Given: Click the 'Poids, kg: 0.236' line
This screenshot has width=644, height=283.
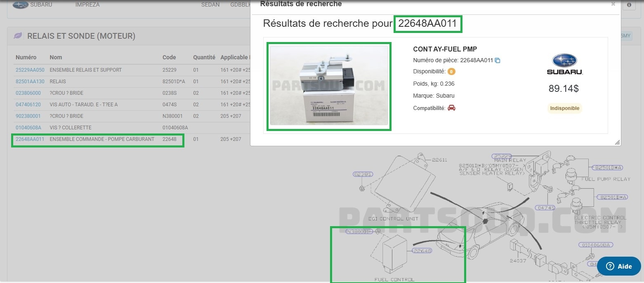Looking at the screenshot, I should (434, 84).
